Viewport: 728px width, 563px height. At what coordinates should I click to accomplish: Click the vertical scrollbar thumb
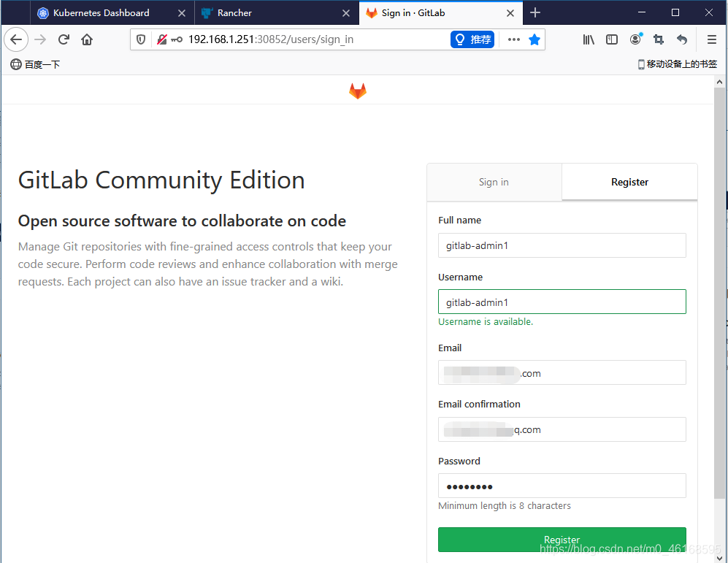[720, 294]
